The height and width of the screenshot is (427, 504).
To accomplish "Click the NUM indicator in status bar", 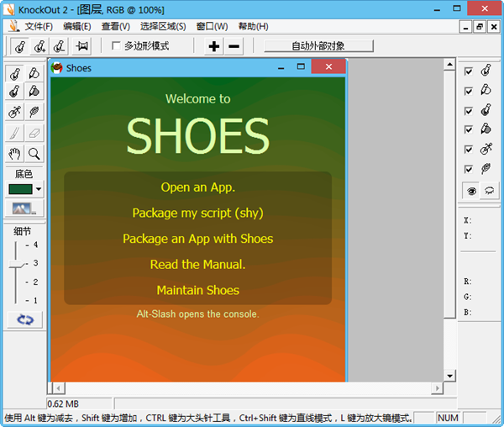I will coord(448,418).
